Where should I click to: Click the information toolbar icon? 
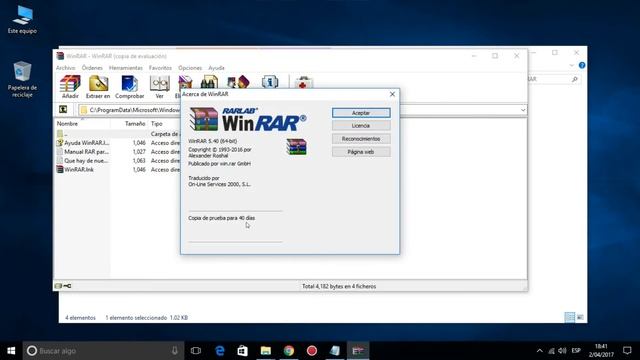(270, 82)
